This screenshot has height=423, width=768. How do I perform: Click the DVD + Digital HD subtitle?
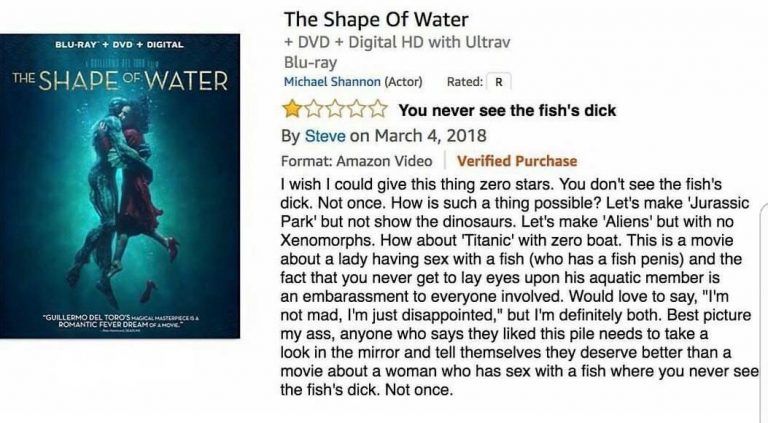(x=397, y=42)
